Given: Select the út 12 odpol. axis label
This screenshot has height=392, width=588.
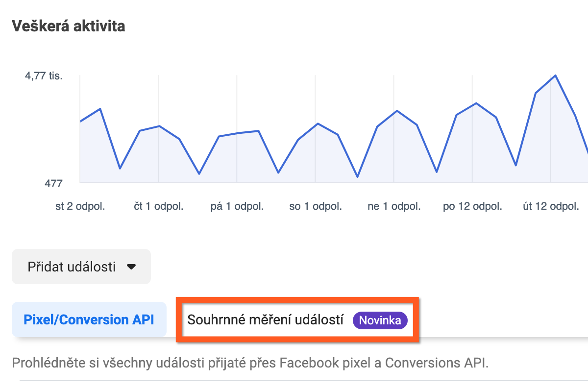Looking at the screenshot, I should 551,206.
